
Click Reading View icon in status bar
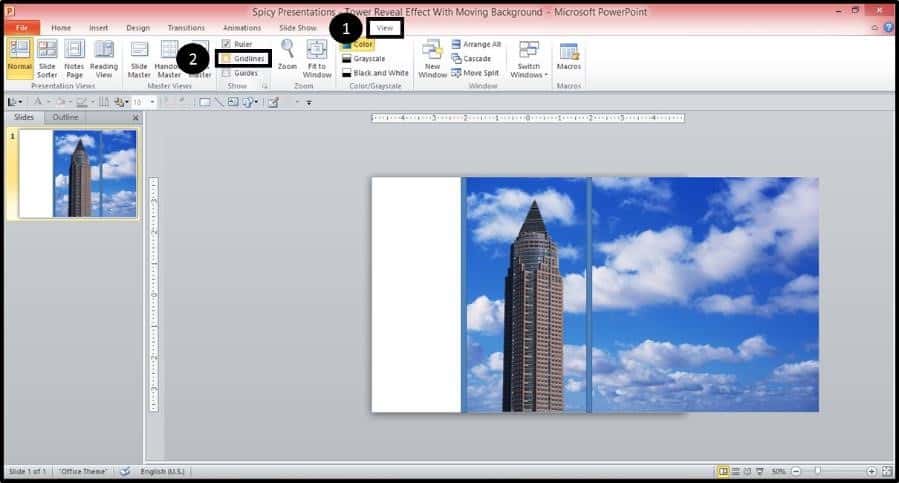747,471
